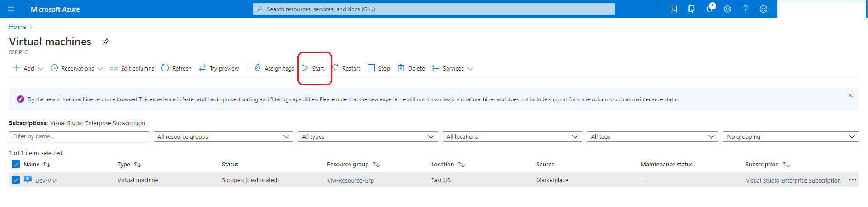The width and height of the screenshot is (868, 207).
Task: Delete the selected virtual machine
Action: click(x=411, y=68)
